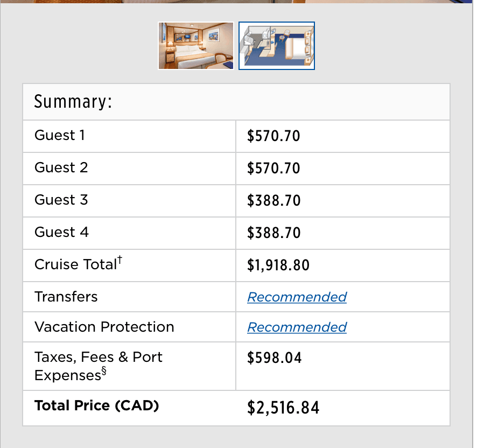The height and width of the screenshot is (448, 477).
Task: Click the Summary header
Action: tap(73, 102)
